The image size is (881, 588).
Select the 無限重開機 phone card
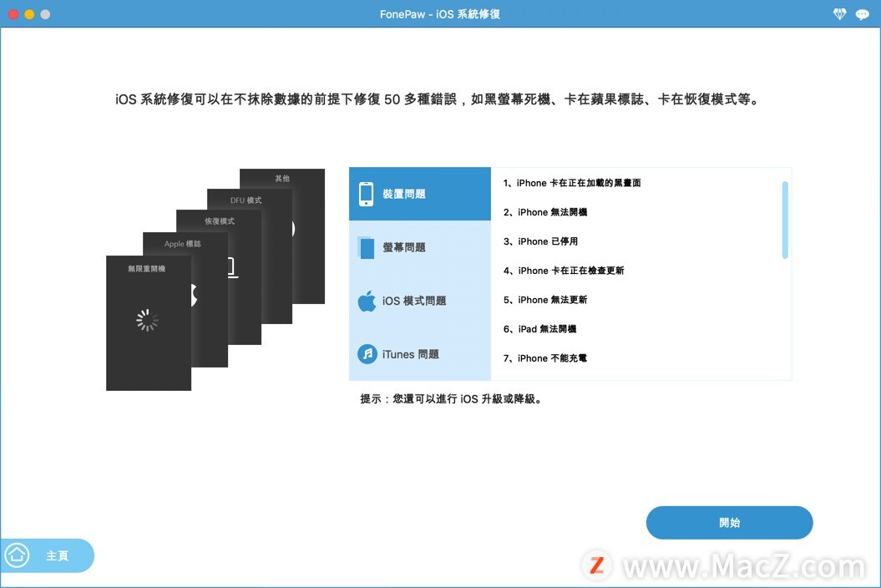(x=149, y=323)
